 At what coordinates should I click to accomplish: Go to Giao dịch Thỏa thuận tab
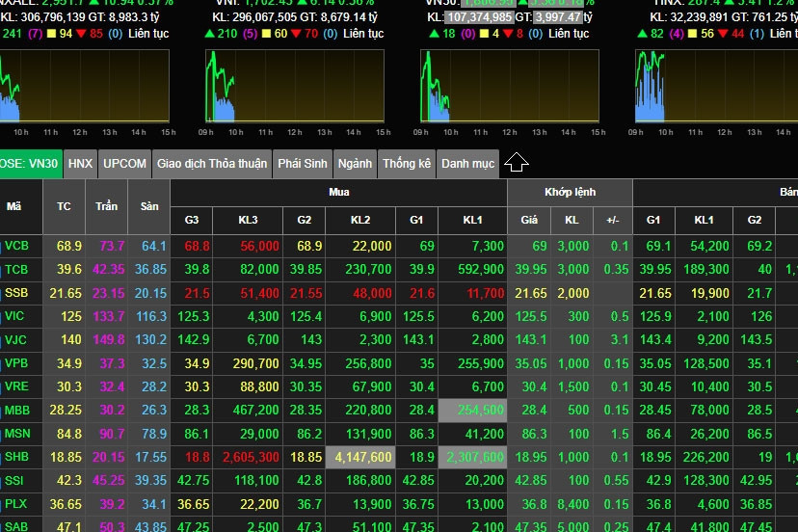coord(212,164)
